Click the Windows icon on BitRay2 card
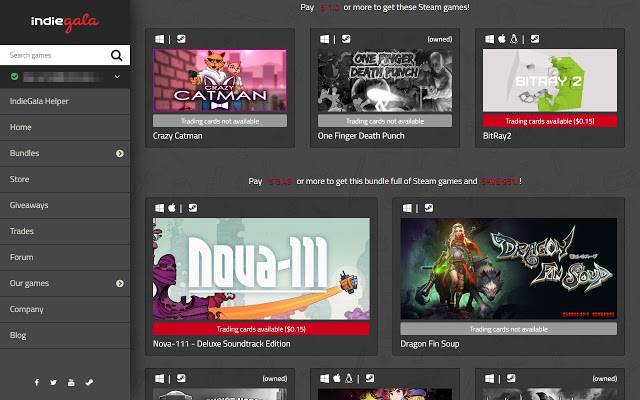This screenshot has width=640, height=400. pyautogui.click(x=489, y=39)
